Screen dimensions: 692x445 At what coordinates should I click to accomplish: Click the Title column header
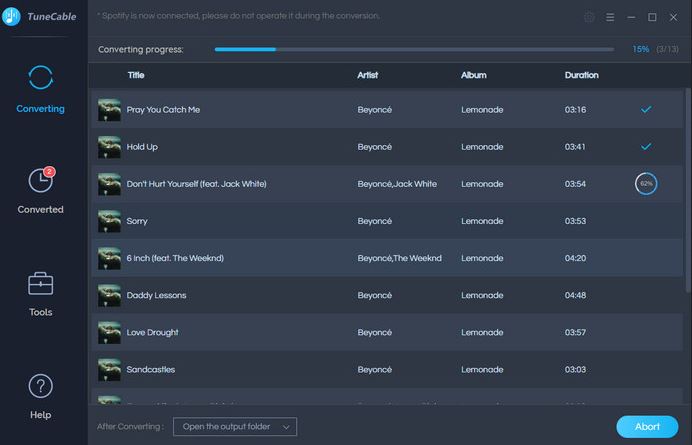[136, 75]
